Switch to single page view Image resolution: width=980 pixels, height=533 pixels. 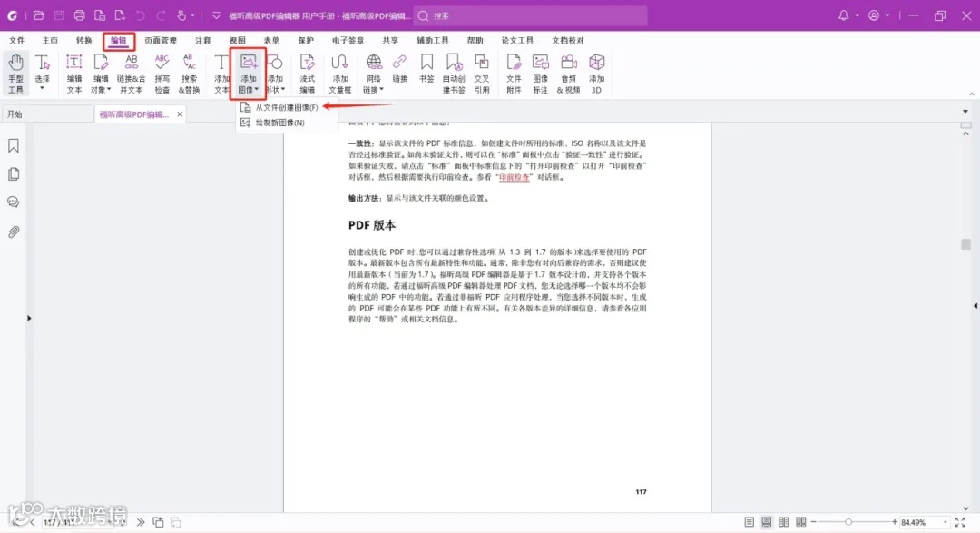coord(749,522)
